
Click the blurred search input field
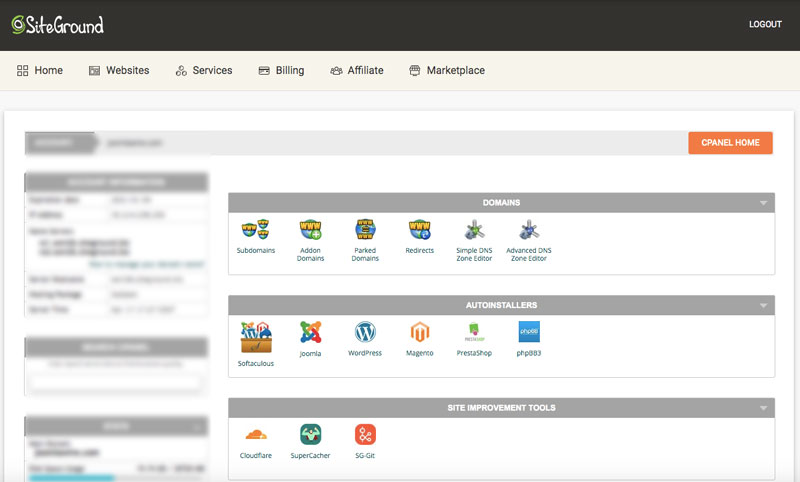point(115,383)
